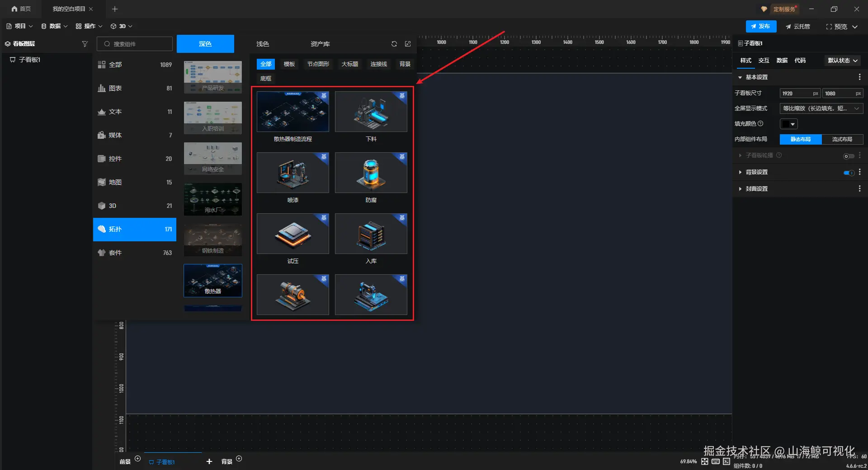Filter topology by 底框
The height and width of the screenshot is (470, 868).
tap(266, 79)
